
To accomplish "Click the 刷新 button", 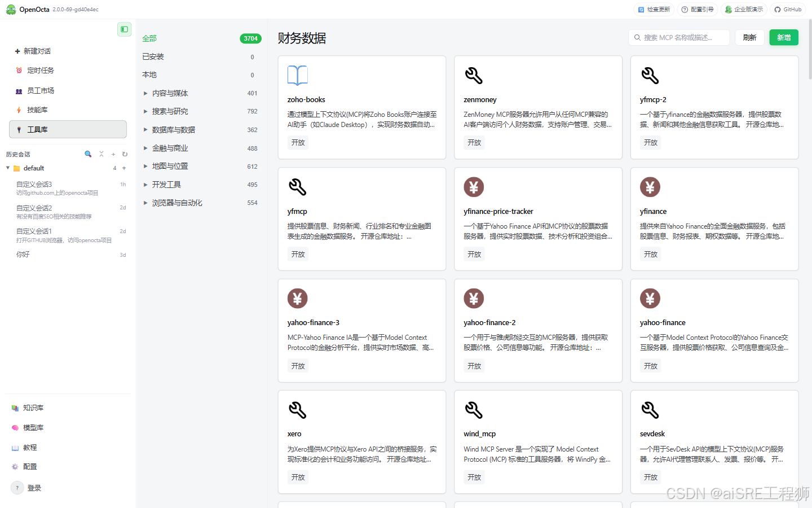I will [749, 37].
